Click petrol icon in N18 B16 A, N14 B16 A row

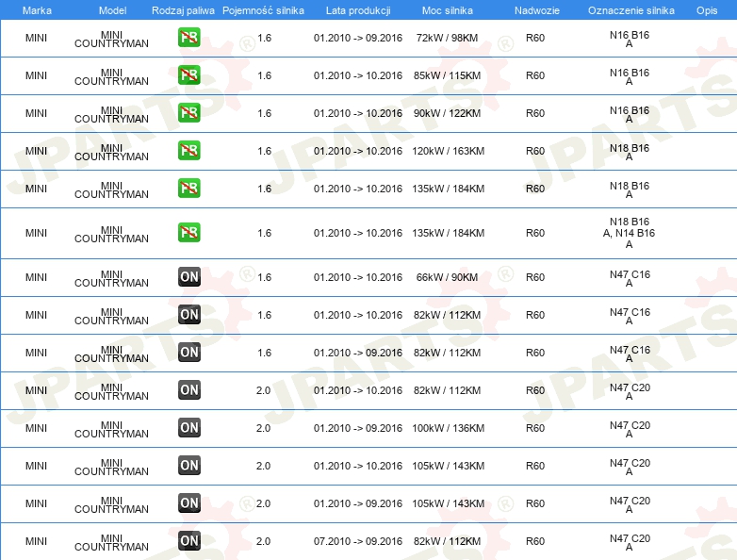tap(188, 233)
